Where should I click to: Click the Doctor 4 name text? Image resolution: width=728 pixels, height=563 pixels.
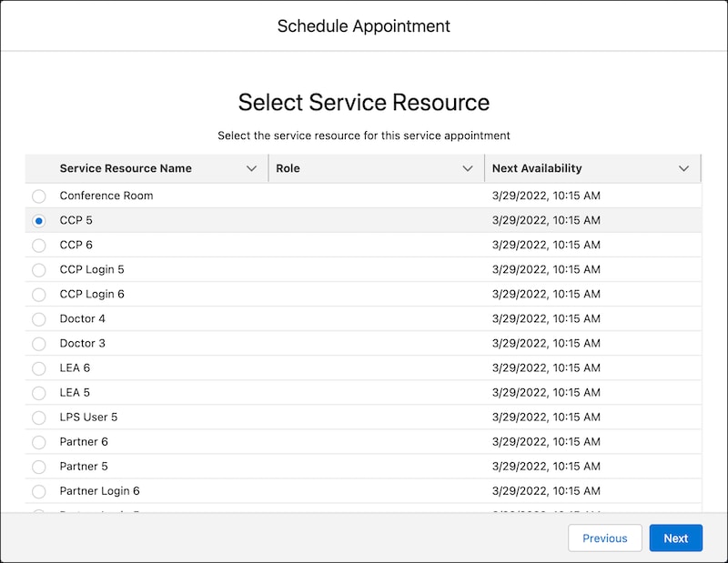(83, 318)
